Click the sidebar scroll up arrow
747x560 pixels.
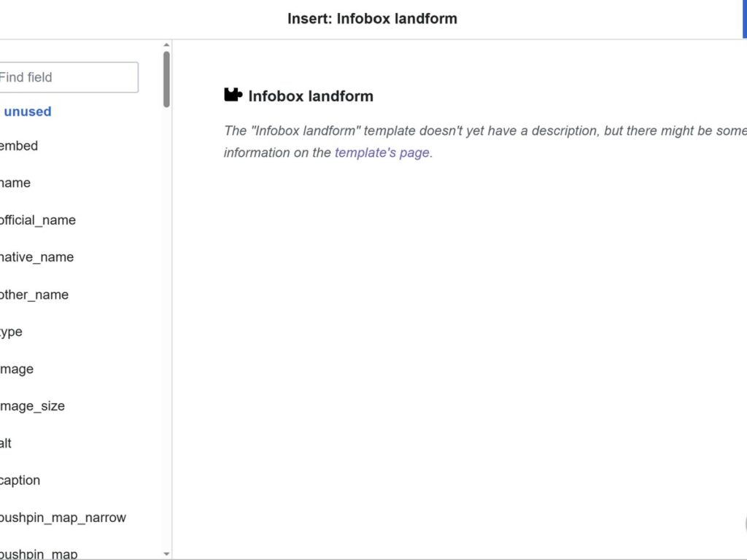pyautogui.click(x=166, y=44)
